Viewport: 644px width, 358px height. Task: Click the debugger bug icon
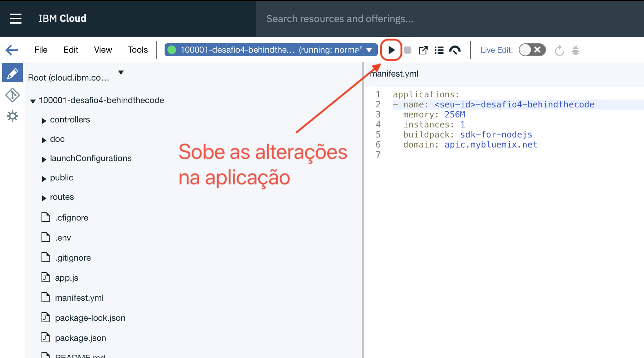(x=575, y=50)
